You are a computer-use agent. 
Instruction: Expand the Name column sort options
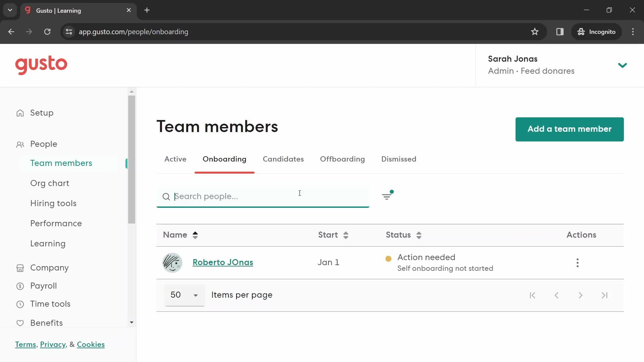[x=195, y=235]
